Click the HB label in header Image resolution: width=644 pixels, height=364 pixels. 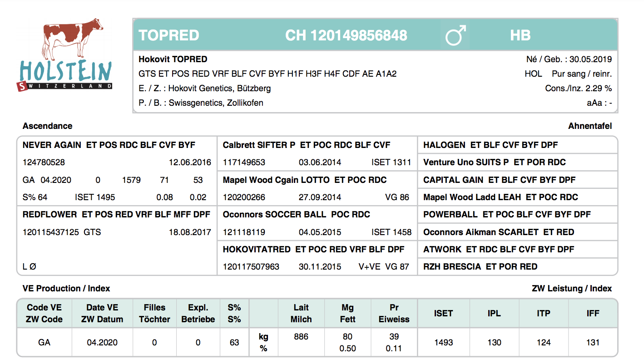point(520,35)
